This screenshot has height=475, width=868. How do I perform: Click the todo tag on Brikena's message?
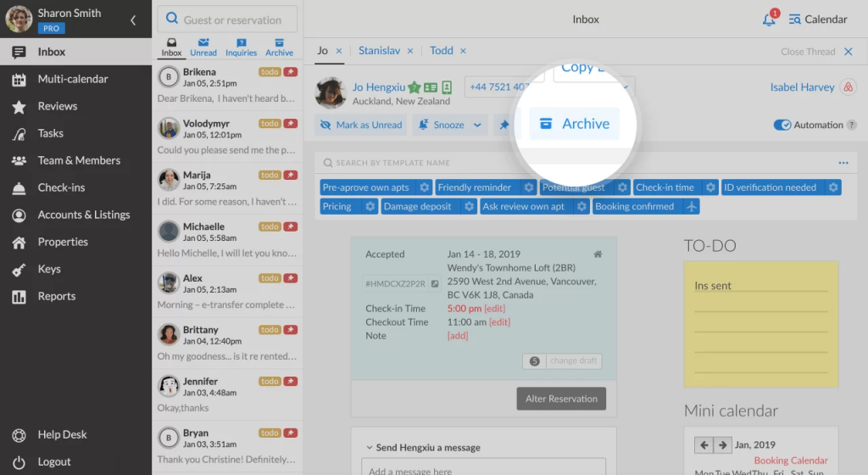click(270, 72)
